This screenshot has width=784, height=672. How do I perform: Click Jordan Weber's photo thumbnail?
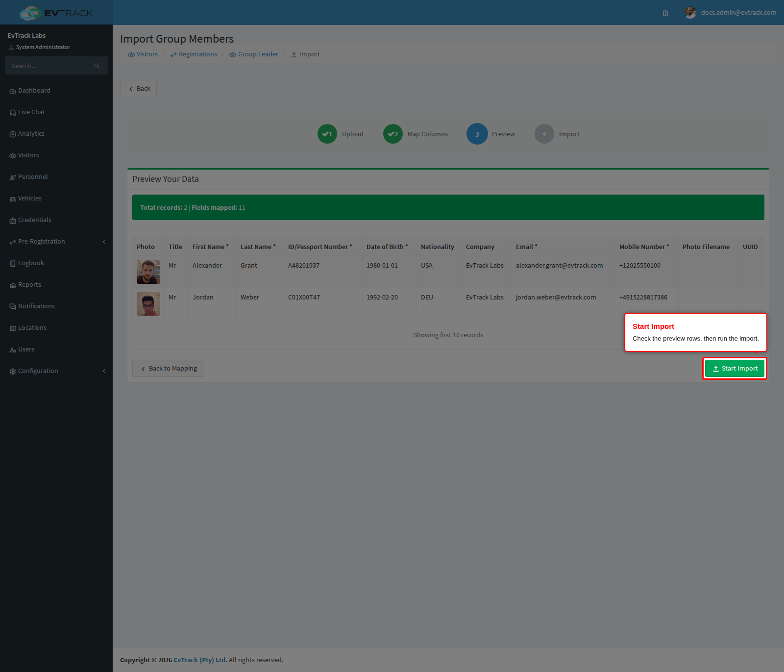[148, 304]
